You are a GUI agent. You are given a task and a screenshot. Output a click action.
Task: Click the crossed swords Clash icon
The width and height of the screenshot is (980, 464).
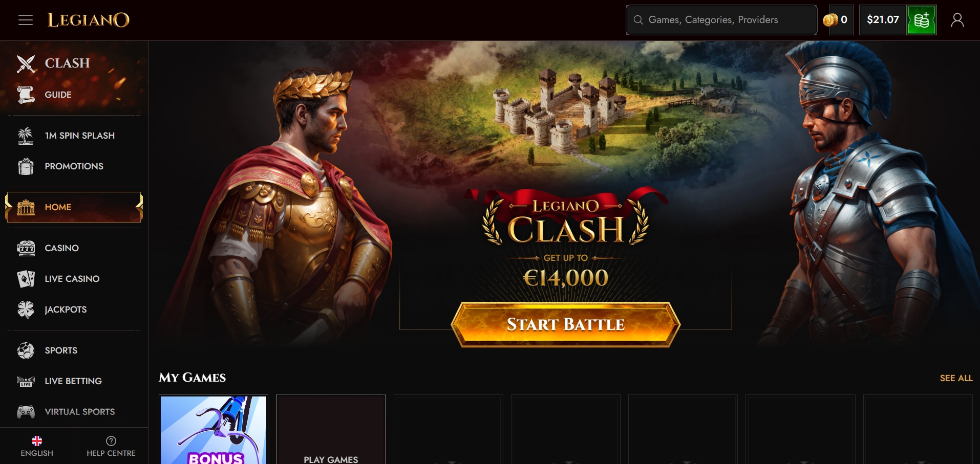[26, 63]
